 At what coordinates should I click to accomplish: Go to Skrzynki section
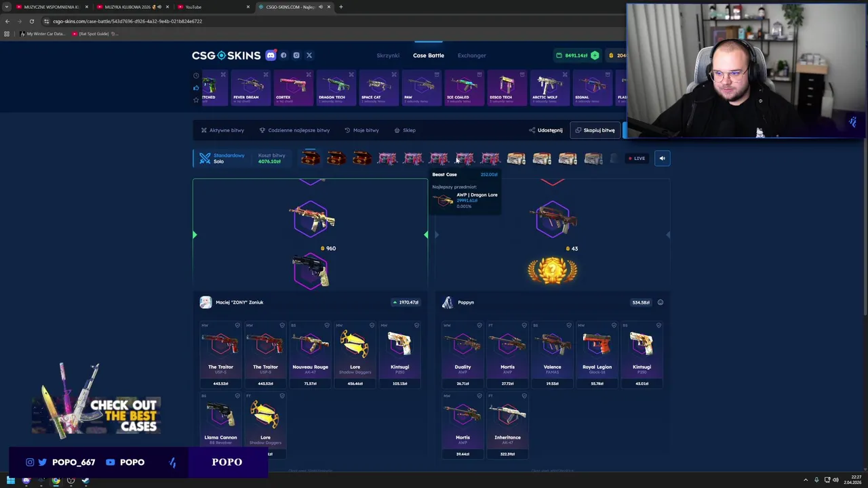[388, 56]
